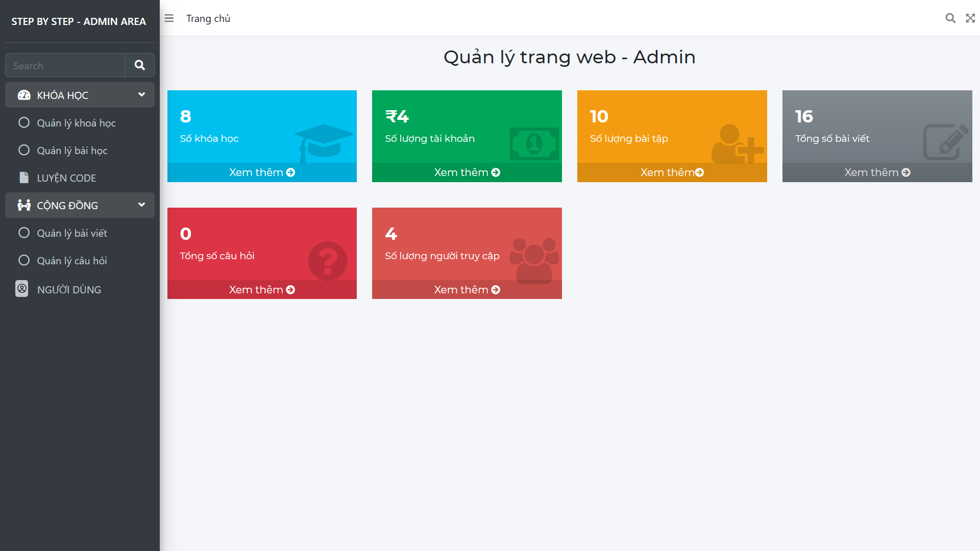
Task: Click Xem thêm on Tổng số bài viết card
Action: point(876,172)
